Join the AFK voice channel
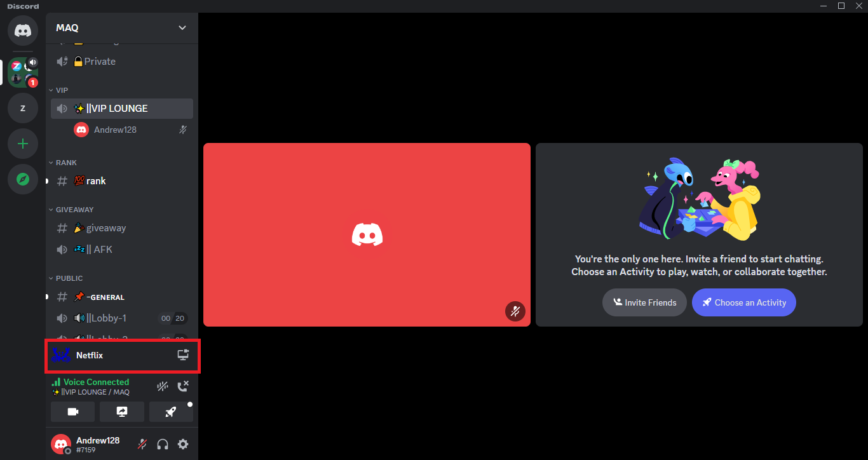The image size is (868, 460). pos(122,250)
